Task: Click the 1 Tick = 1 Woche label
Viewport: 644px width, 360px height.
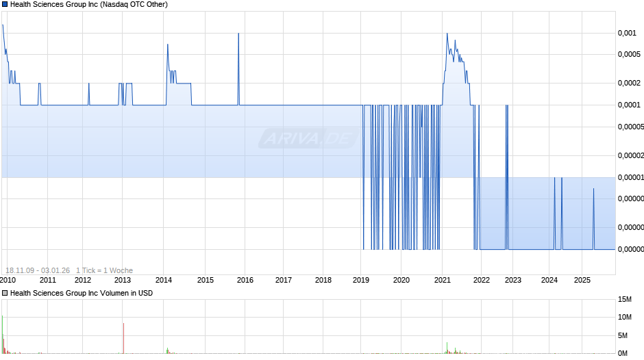Action: coord(104,270)
